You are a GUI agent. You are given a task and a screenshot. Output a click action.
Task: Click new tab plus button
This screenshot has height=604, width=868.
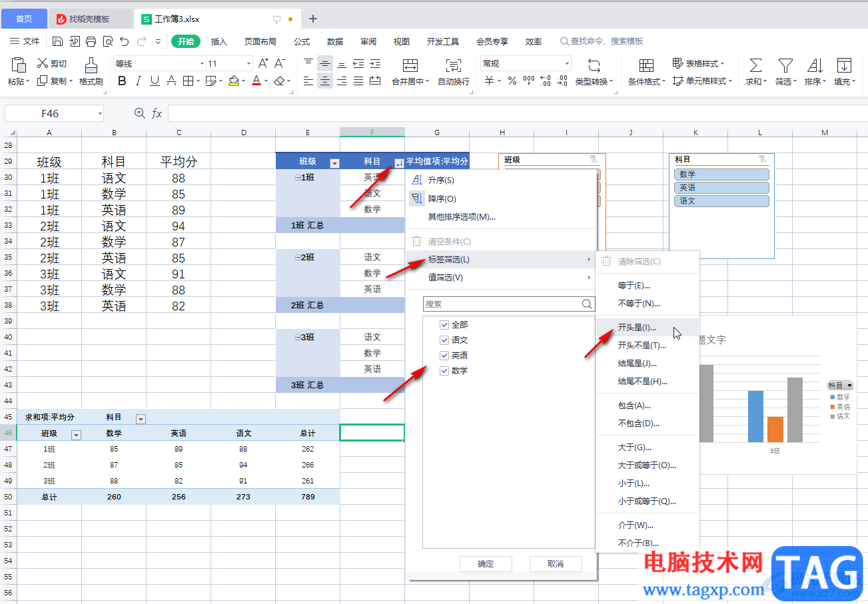pyautogui.click(x=313, y=19)
